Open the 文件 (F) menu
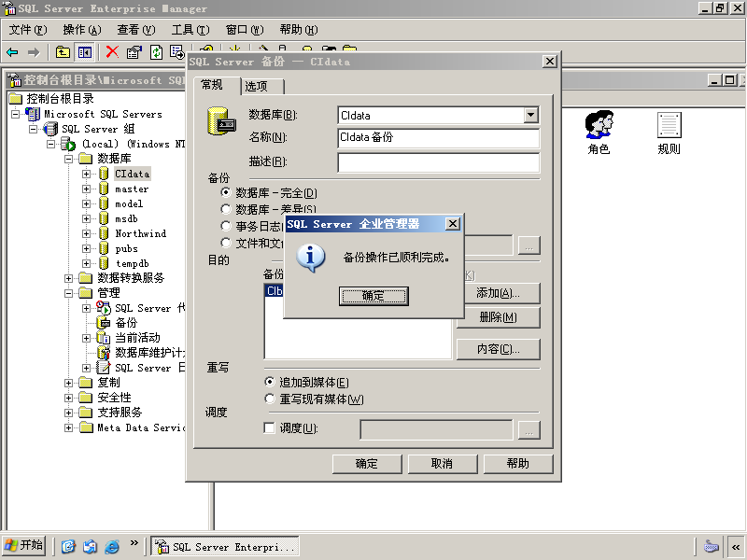The width and height of the screenshot is (747, 560). (28, 30)
